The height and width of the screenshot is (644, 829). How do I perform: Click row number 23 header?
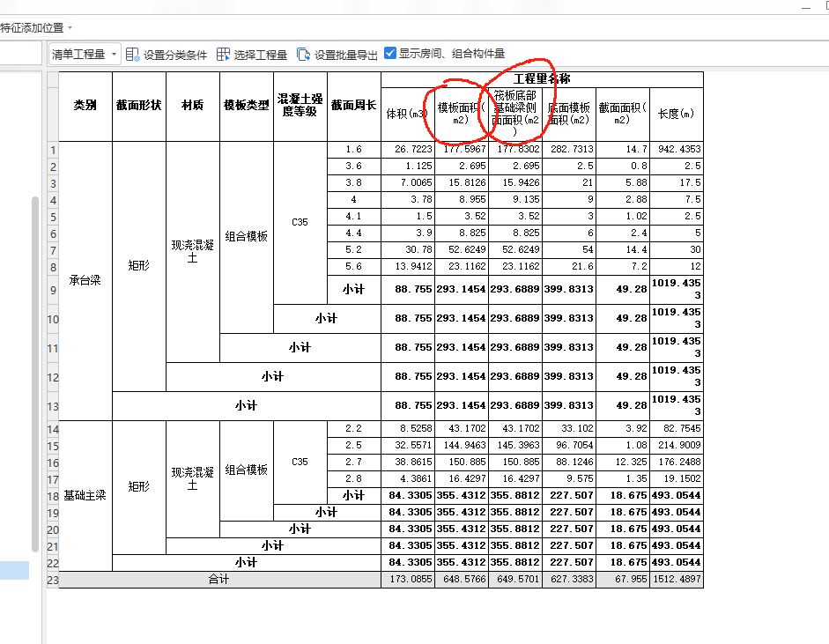coord(53,580)
